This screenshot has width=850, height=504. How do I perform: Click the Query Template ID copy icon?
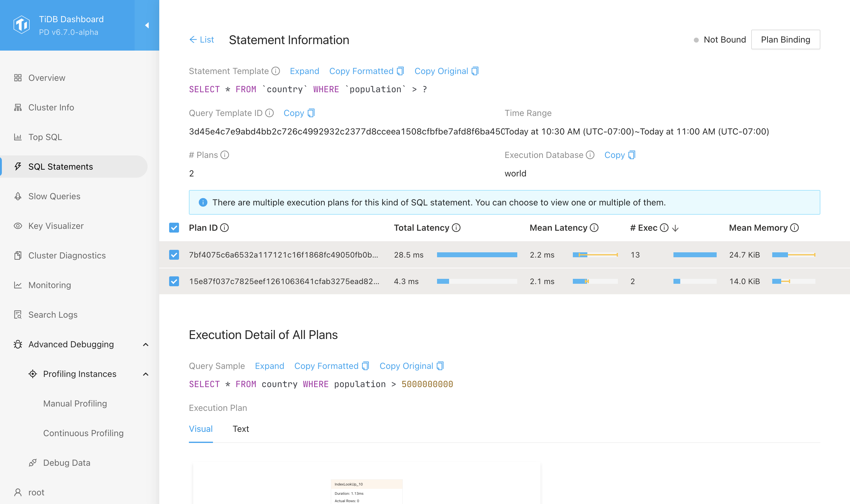pyautogui.click(x=311, y=113)
